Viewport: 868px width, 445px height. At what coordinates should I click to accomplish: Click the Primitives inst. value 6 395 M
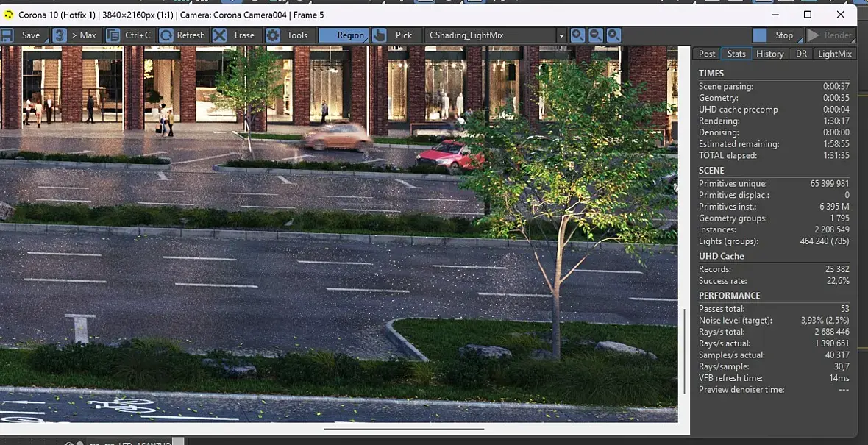pos(834,207)
